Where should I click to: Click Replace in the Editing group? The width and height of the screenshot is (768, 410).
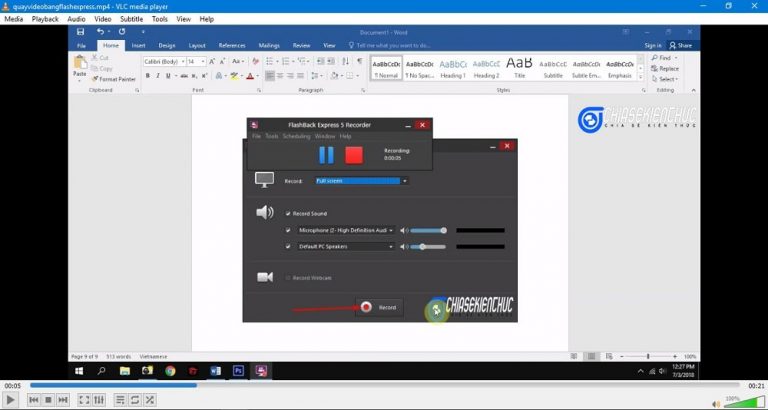point(665,69)
